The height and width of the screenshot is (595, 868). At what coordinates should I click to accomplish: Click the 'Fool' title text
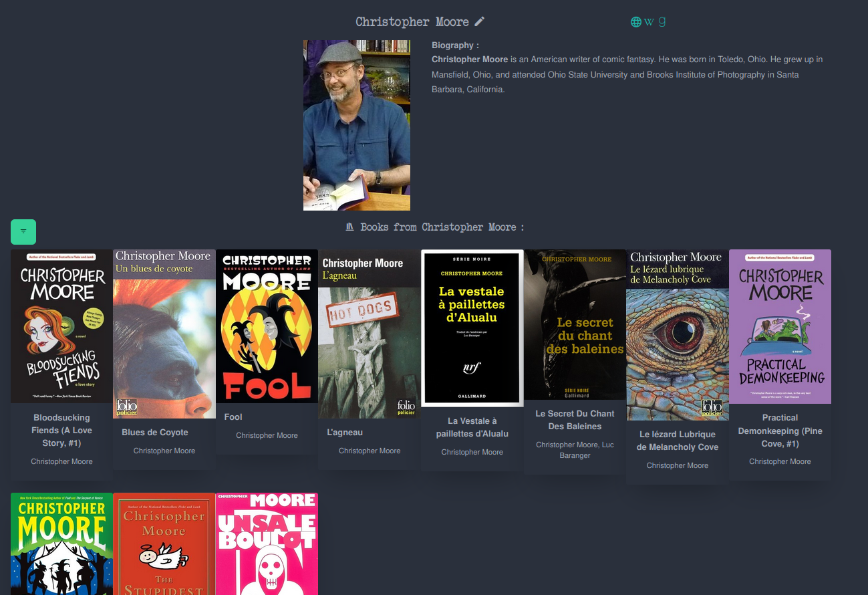[x=233, y=416]
